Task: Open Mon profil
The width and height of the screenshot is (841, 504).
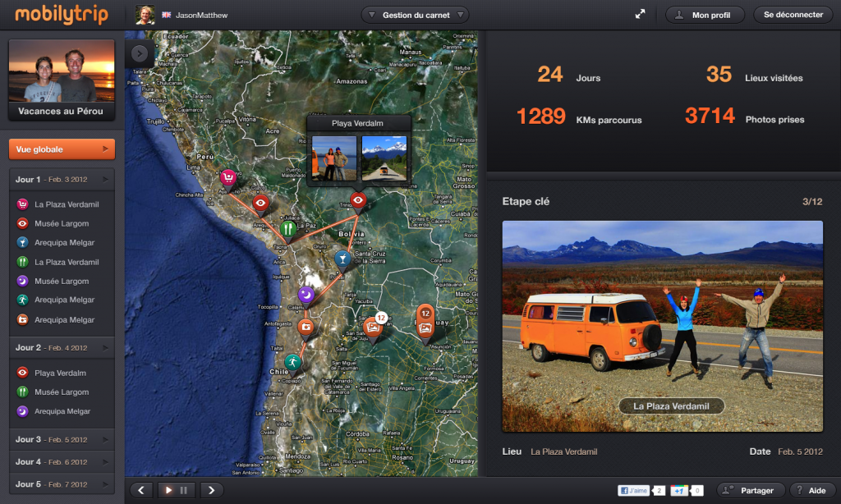Action: (x=705, y=15)
